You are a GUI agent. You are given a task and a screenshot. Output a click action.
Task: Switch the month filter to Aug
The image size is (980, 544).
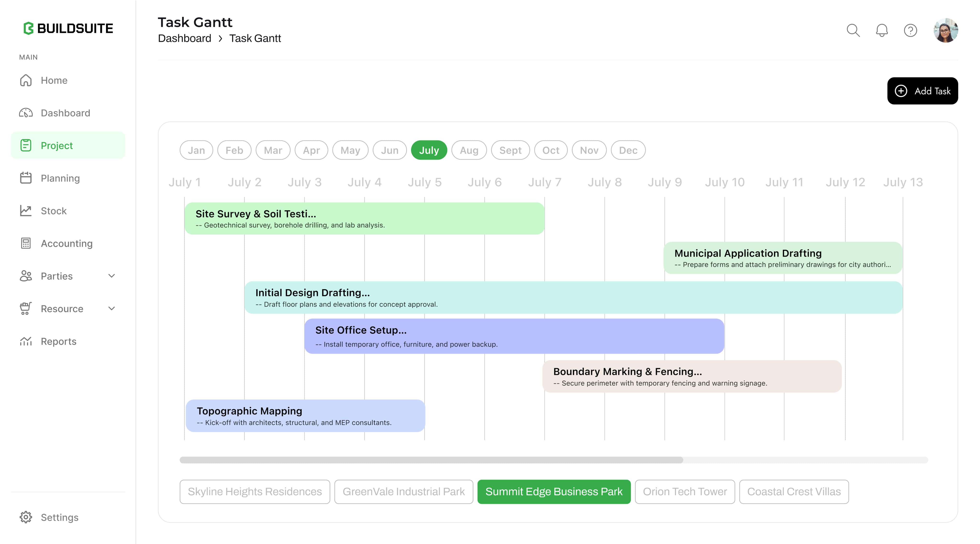click(x=469, y=150)
